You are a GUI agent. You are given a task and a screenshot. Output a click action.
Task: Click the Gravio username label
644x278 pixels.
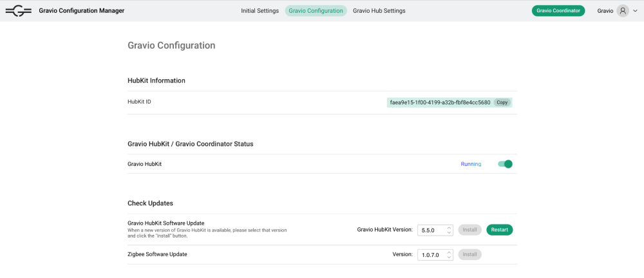[x=605, y=11]
